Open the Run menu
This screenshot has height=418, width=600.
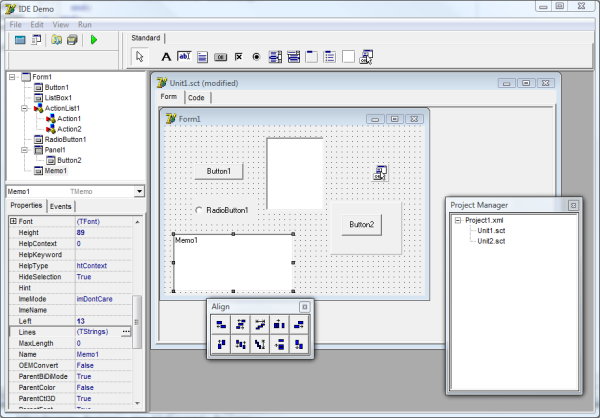click(85, 22)
